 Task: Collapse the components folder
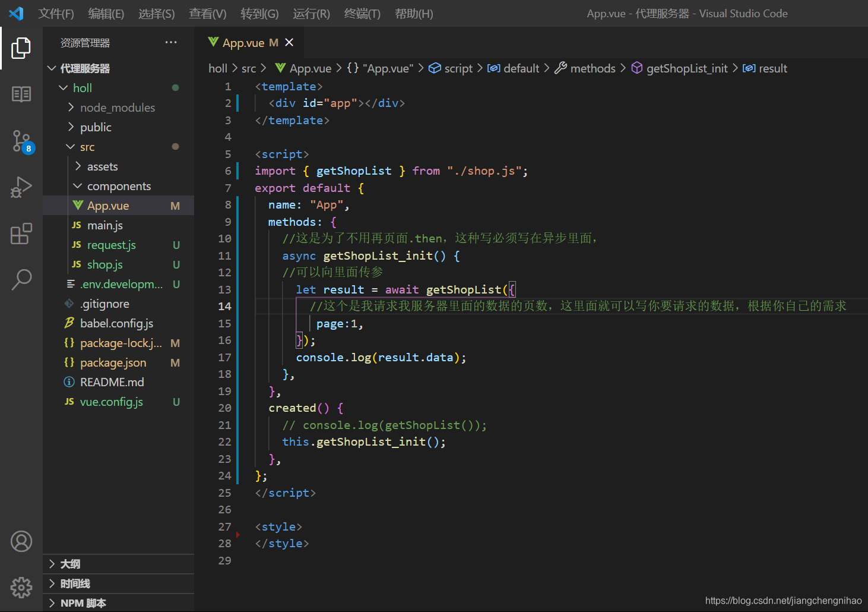78,186
